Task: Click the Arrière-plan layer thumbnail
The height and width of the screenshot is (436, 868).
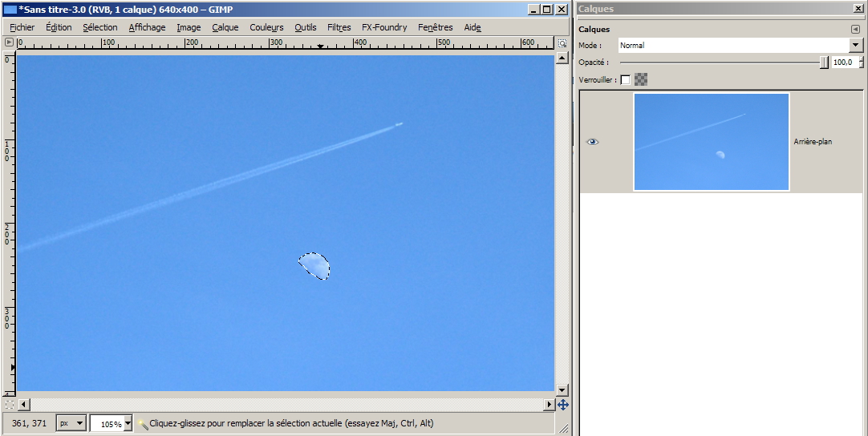Action: pyautogui.click(x=711, y=142)
